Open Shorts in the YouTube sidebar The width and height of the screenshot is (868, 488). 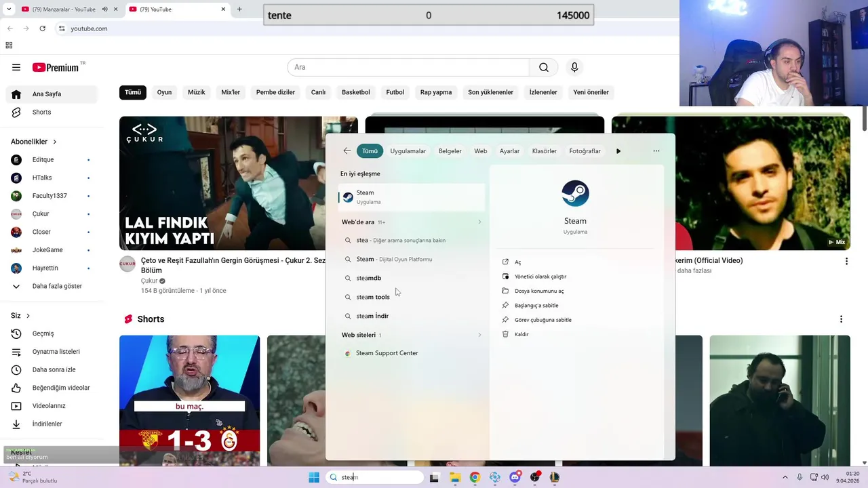[52, 112]
